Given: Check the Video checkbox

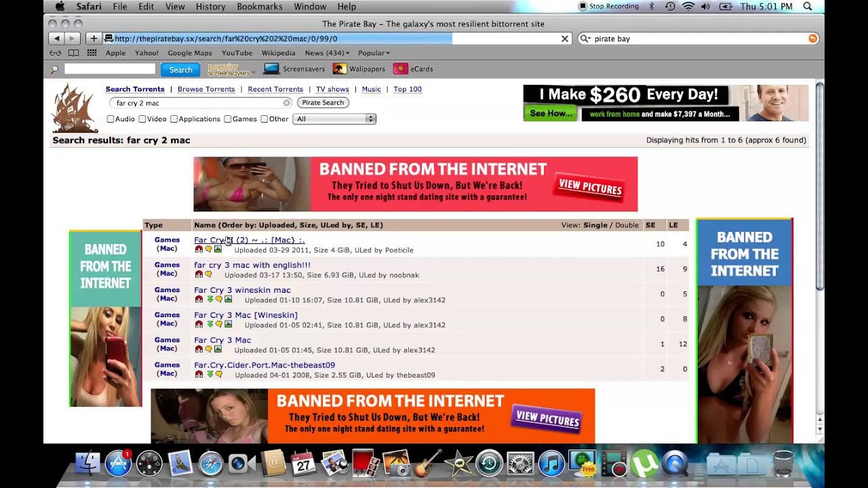Looking at the screenshot, I should [x=142, y=119].
